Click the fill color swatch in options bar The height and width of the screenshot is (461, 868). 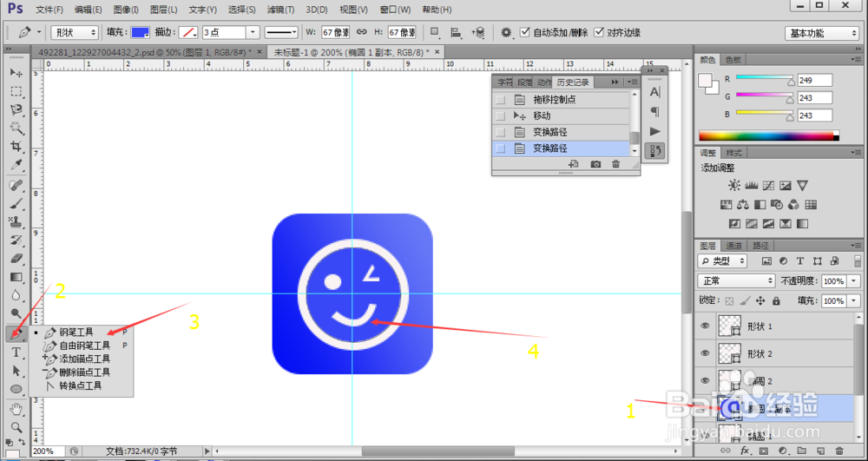pyautogui.click(x=140, y=32)
